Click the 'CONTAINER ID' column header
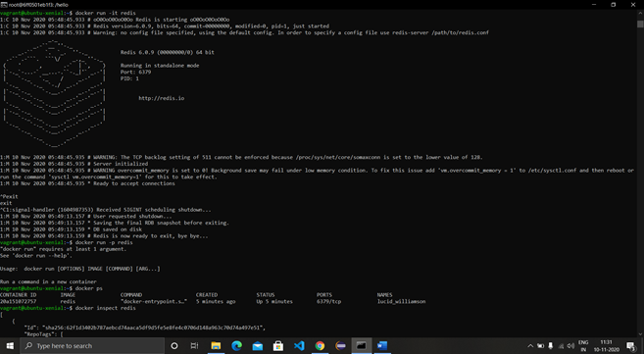This screenshot has width=644, height=354. pyautogui.click(x=18, y=295)
